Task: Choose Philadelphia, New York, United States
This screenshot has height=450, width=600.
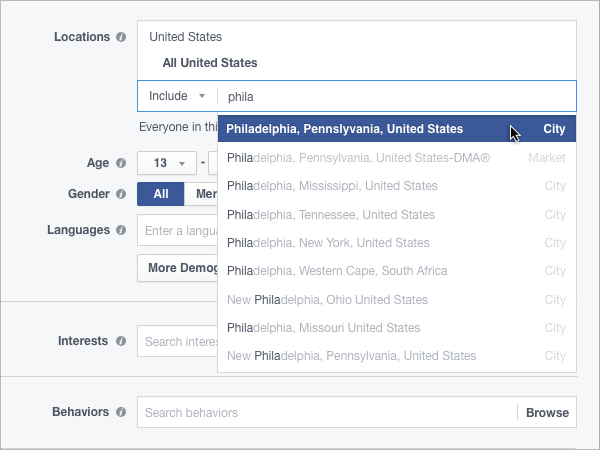Action: coord(397,243)
